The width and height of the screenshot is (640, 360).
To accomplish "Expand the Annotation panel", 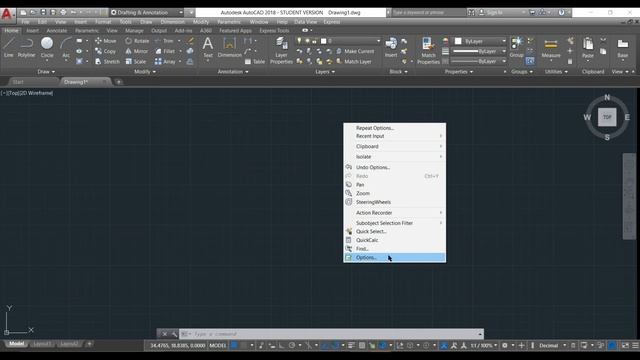I will [233, 71].
